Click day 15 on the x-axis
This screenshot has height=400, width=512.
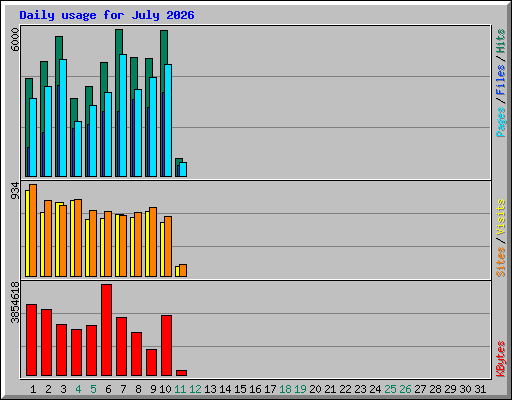click(240, 389)
